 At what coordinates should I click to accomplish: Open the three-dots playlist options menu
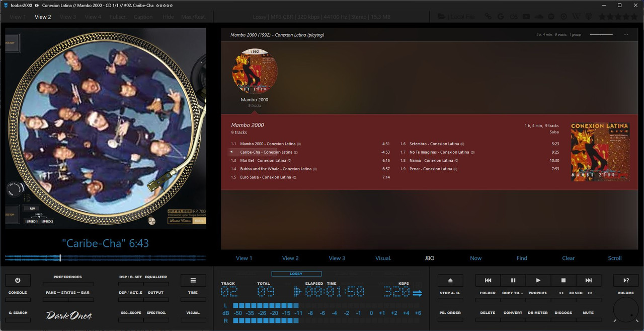pyautogui.click(x=626, y=35)
